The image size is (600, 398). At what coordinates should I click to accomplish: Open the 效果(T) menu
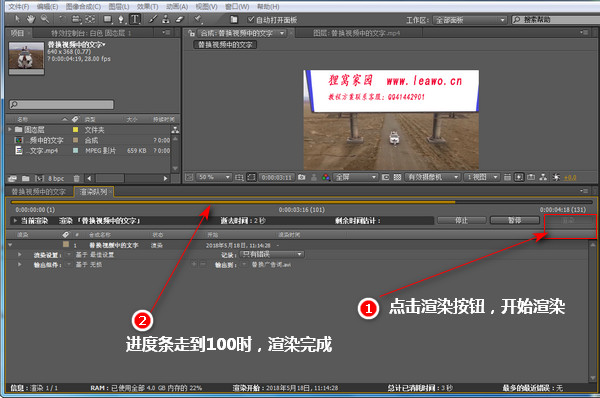(x=147, y=7)
